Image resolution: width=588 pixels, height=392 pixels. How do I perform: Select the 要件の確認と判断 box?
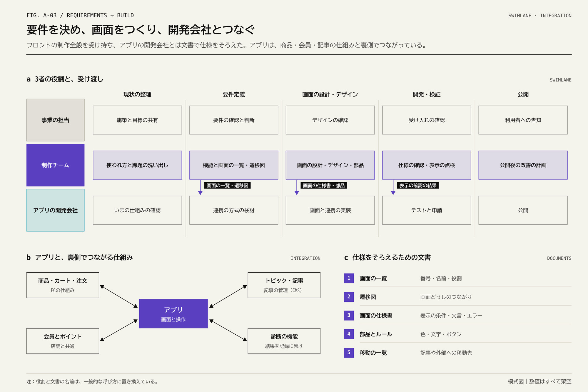[x=234, y=120]
